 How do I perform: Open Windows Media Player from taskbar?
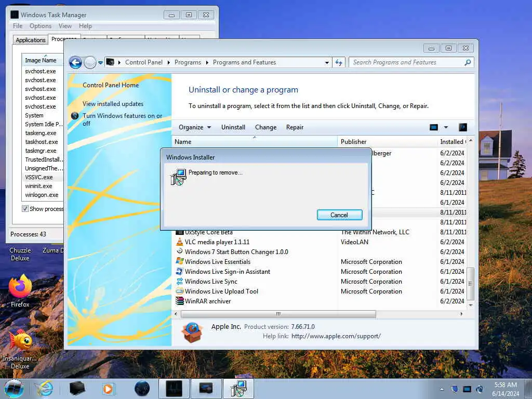click(108, 389)
